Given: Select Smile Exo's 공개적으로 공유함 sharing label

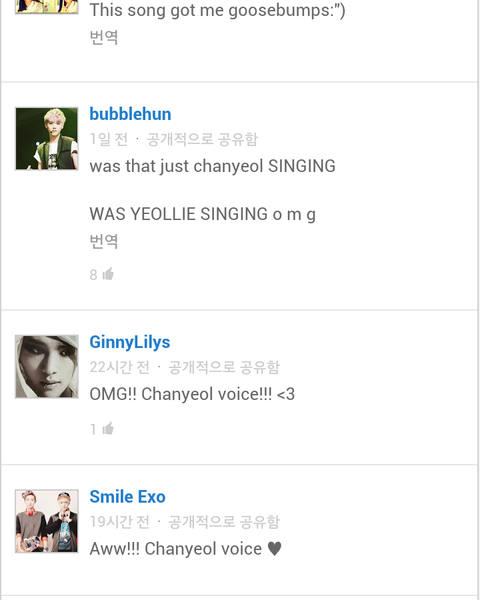Looking at the screenshot, I should click(x=224, y=522).
